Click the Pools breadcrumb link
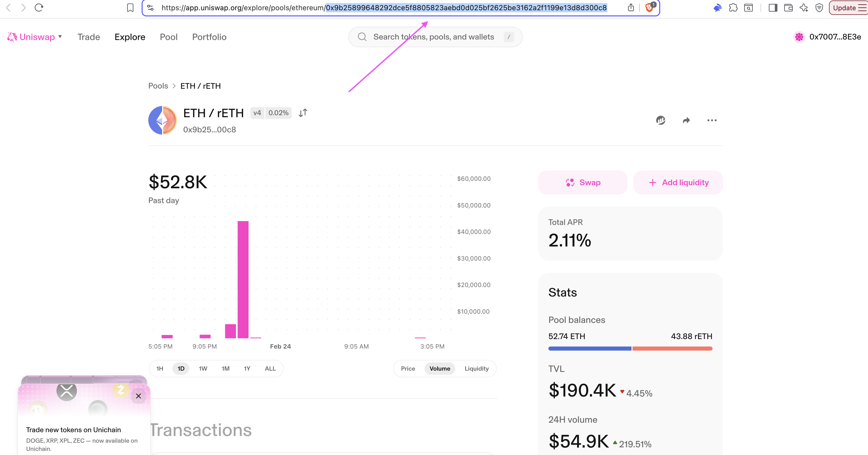This screenshot has height=455, width=868. [158, 86]
